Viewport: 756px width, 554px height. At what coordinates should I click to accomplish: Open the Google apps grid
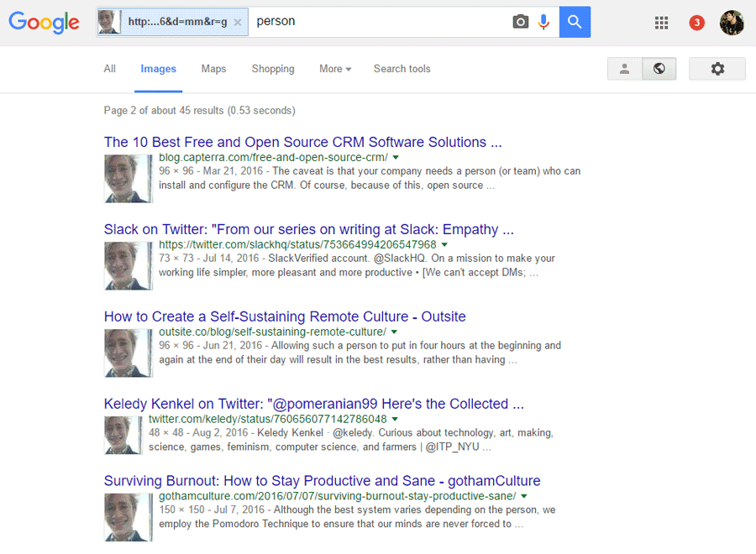pos(662,23)
